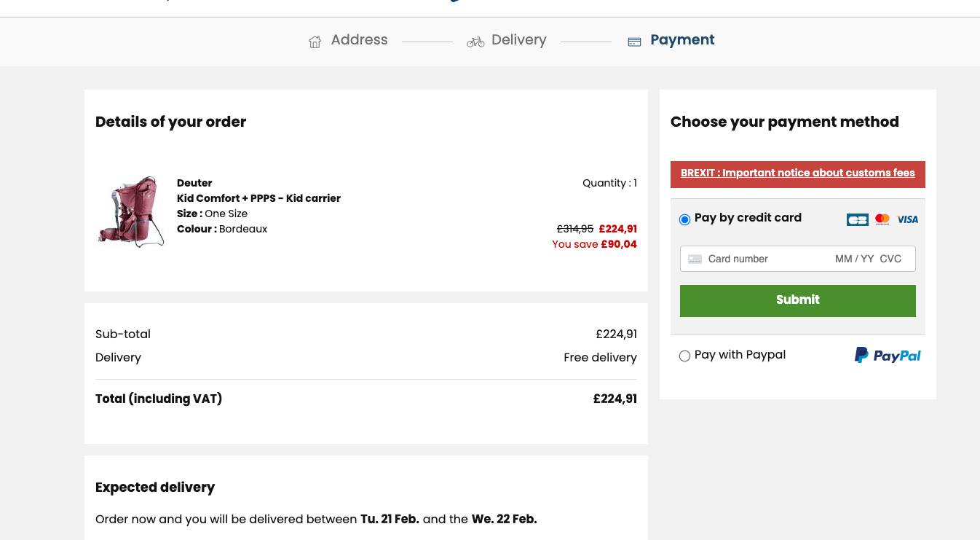Click the credit card icon beside Payment
Viewport: 980px width, 540px height.
tap(634, 42)
